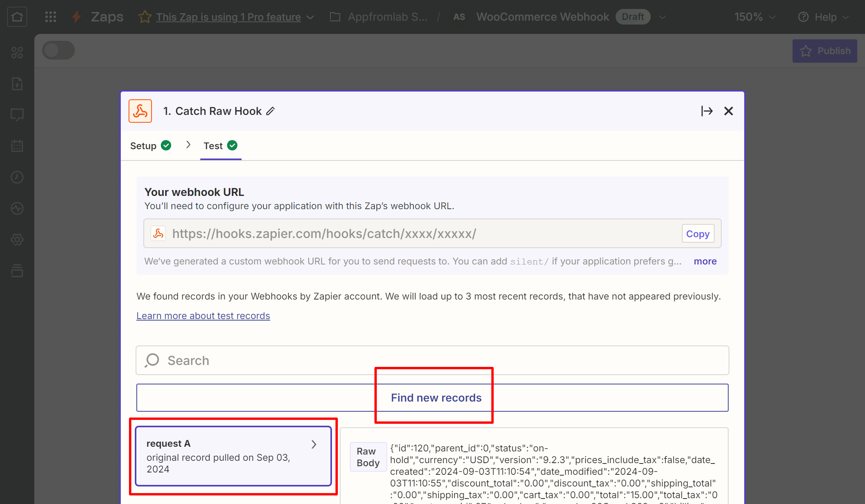Click the AS avatar badge
Screen dimensions: 865x504
(x=459, y=17)
